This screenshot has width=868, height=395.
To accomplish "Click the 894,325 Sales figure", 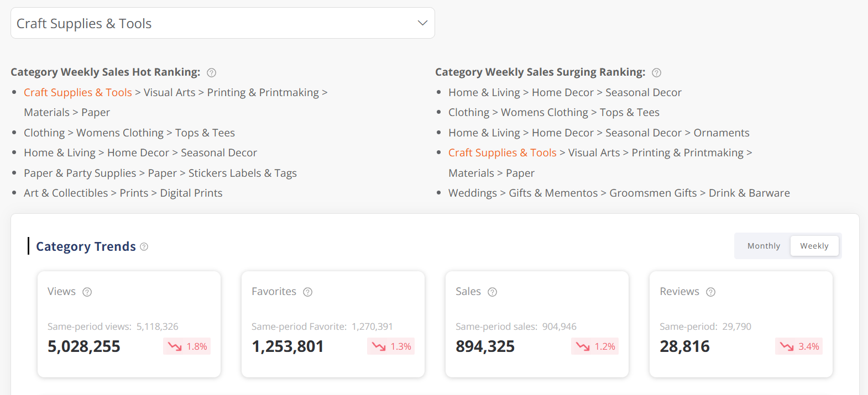I will click(485, 346).
